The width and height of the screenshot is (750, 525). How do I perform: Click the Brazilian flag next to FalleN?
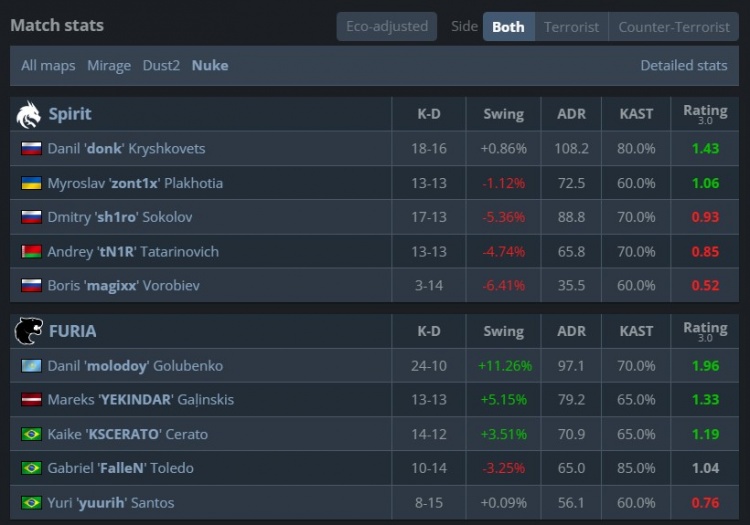[x=31, y=468]
